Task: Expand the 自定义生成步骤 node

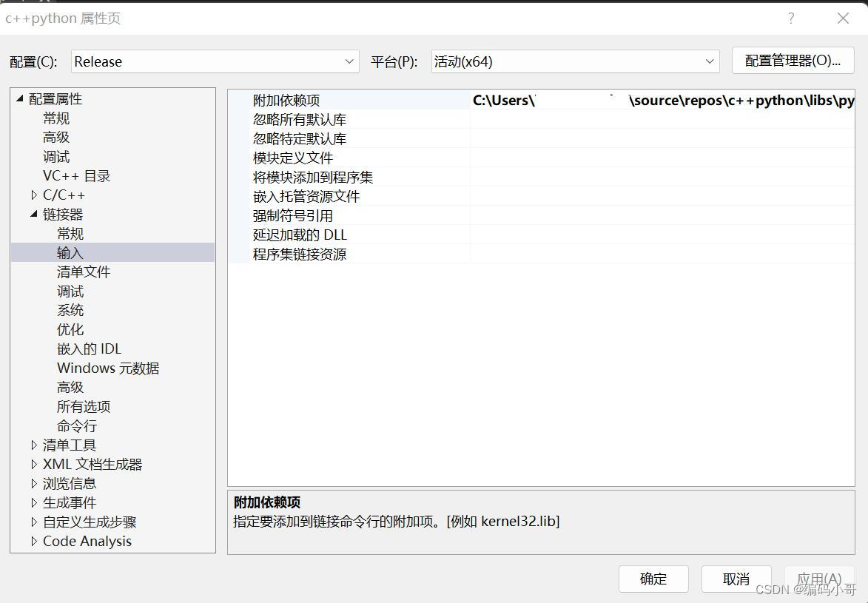Action: (x=33, y=522)
